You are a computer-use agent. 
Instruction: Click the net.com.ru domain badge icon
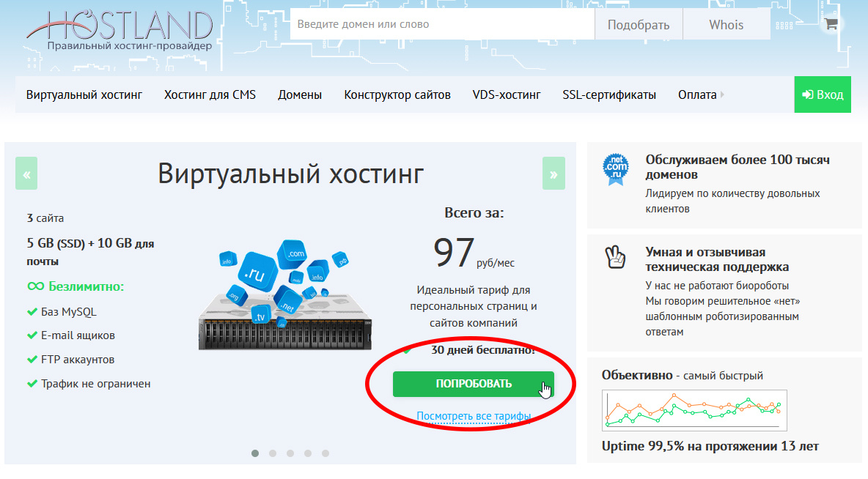616,169
